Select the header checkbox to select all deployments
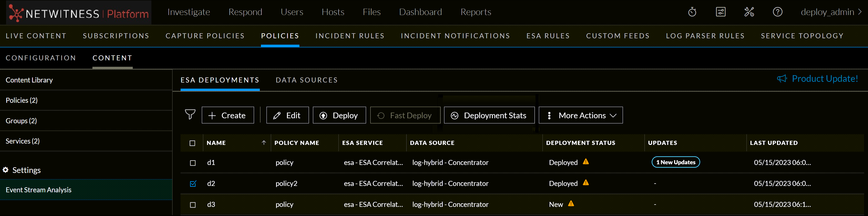This screenshot has width=868, height=216. [x=192, y=143]
